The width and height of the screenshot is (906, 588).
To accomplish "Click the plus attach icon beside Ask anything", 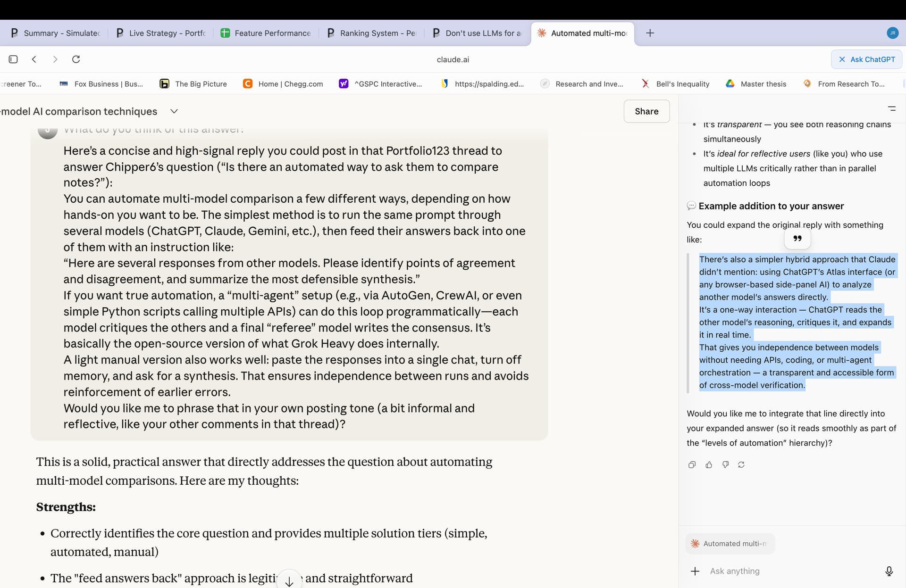I will tap(695, 571).
